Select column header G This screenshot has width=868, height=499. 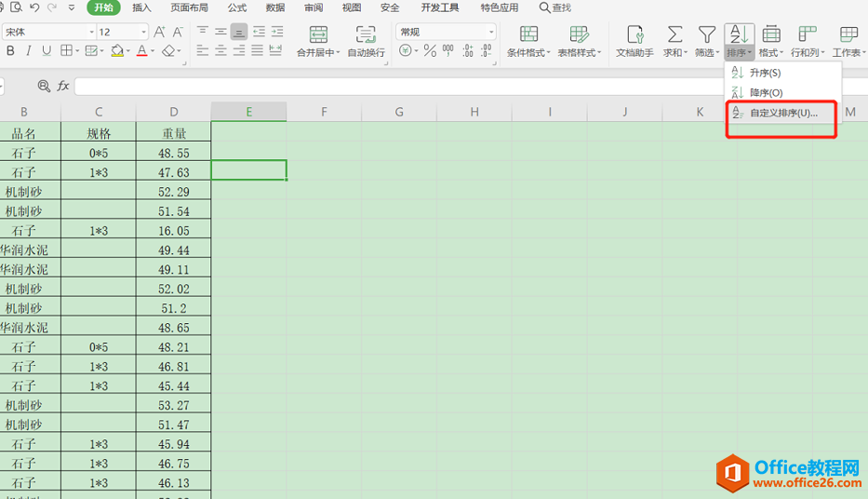click(x=399, y=112)
